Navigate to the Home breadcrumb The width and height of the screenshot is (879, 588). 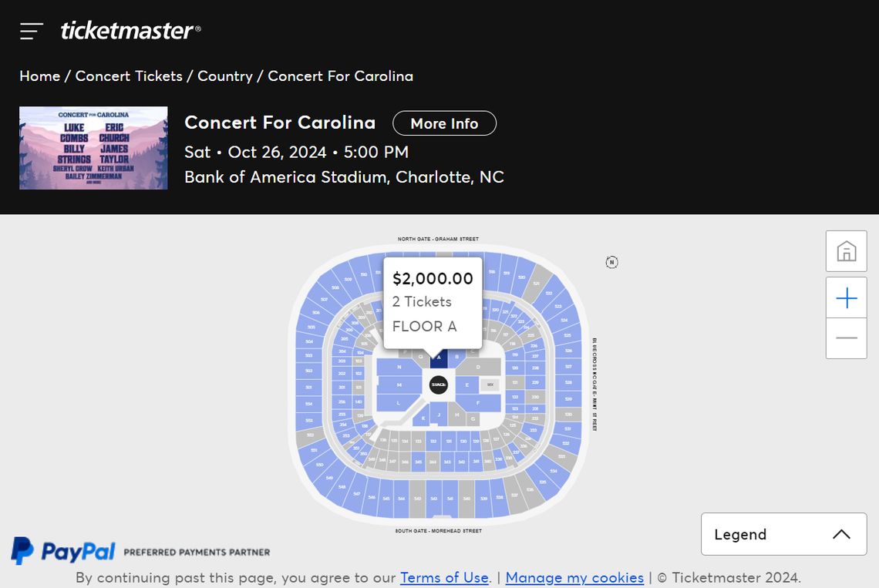tap(39, 76)
